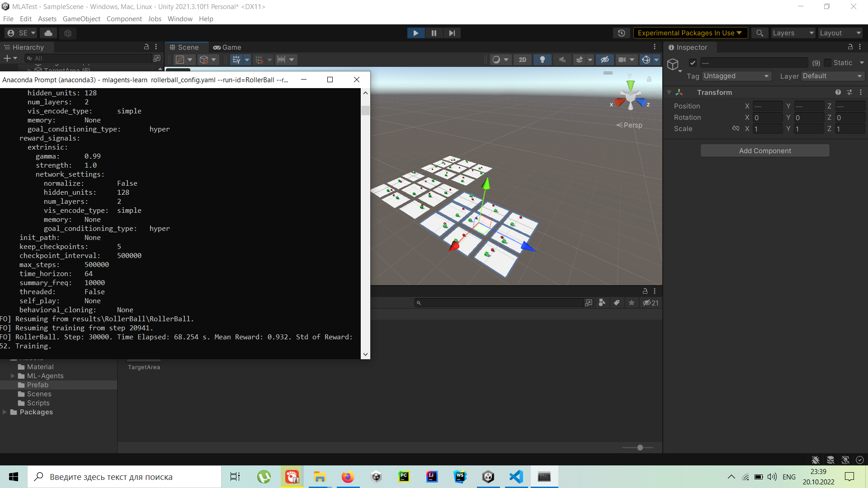
Task: Expand the ML-Agents folder
Action: 13,376
